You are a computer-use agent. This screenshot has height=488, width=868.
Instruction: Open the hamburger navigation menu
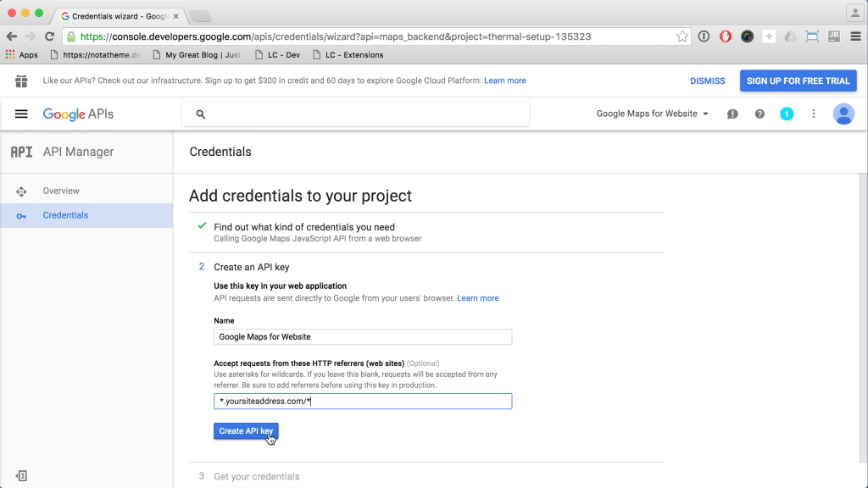[x=21, y=114]
